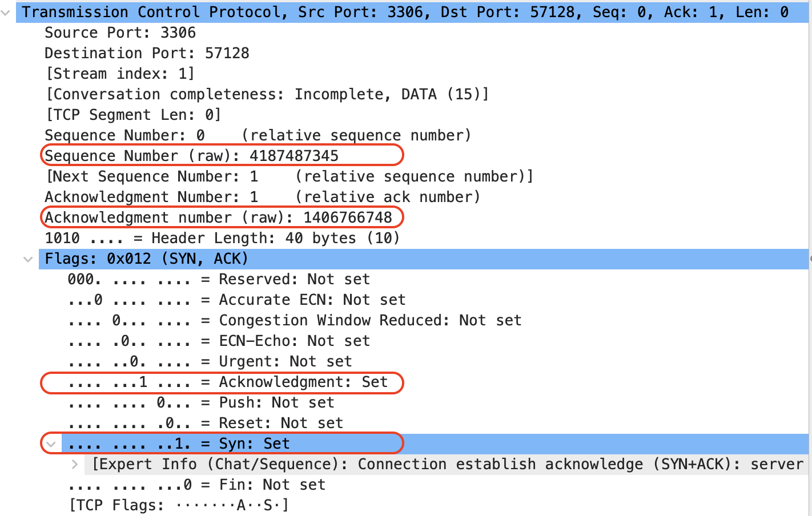Select the Destination Port: 57128 row

pyautogui.click(x=147, y=53)
